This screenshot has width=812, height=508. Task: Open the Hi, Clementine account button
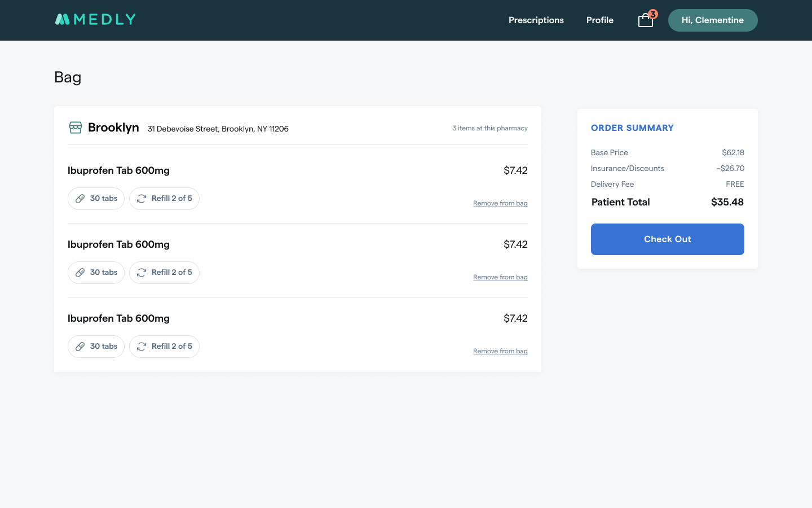[x=712, y=20]
